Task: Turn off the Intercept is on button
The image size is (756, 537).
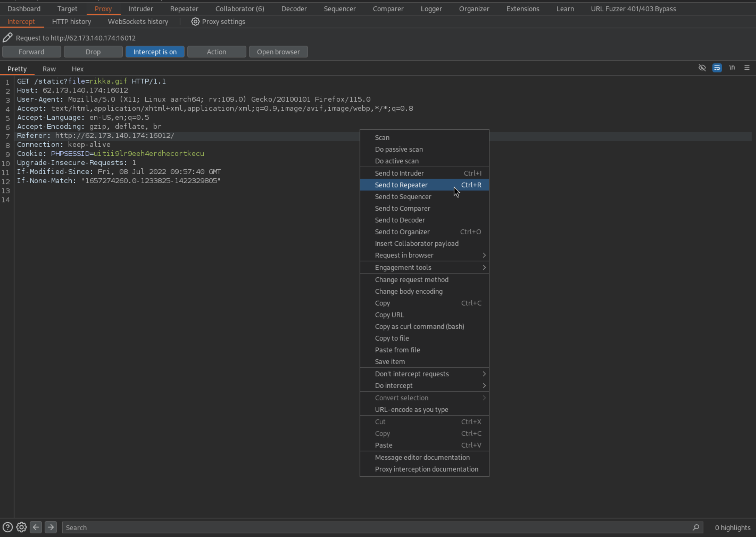Action: 155,52
